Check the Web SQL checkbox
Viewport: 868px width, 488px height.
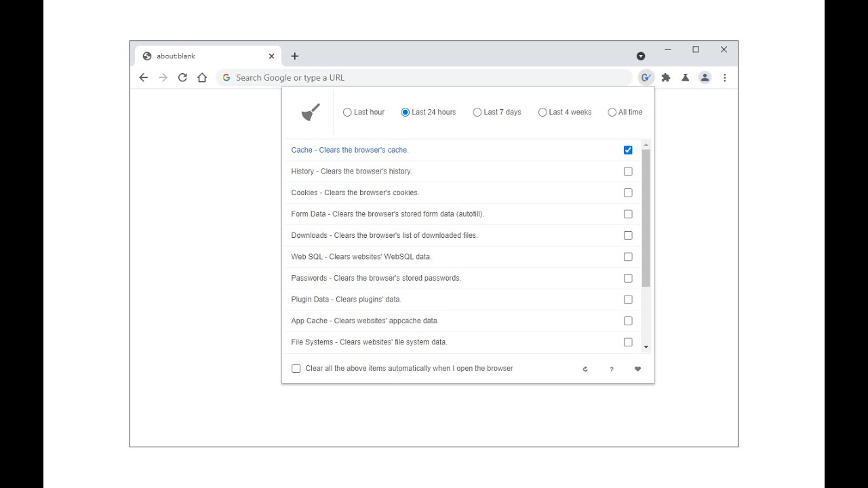[628, 257]
